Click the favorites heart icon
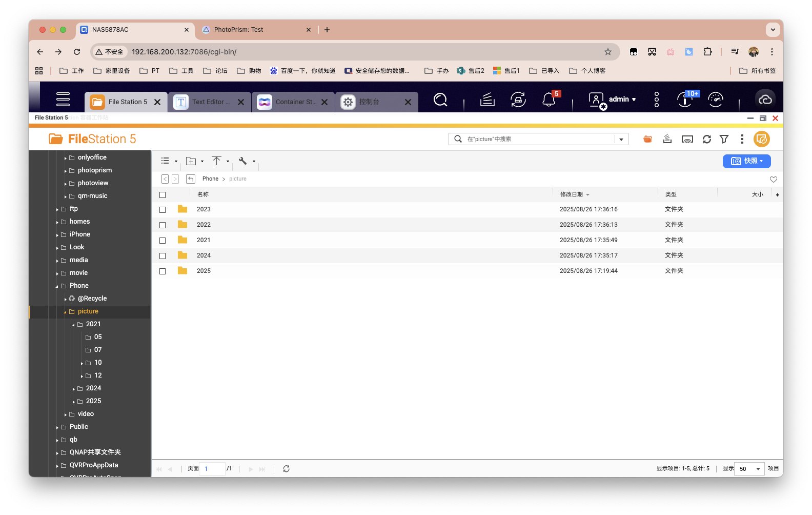The width and height of the screenshot is (812, 515). [773, 179]
